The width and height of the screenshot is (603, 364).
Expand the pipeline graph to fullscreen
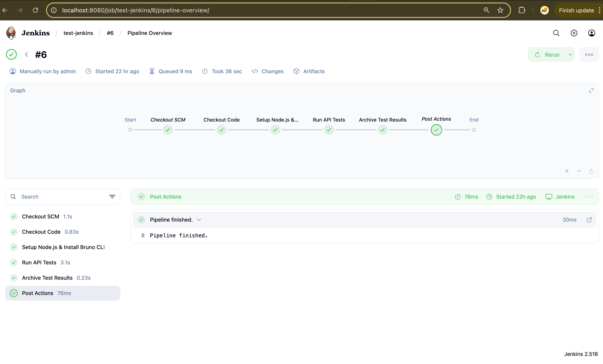click(x=591, y=90)
